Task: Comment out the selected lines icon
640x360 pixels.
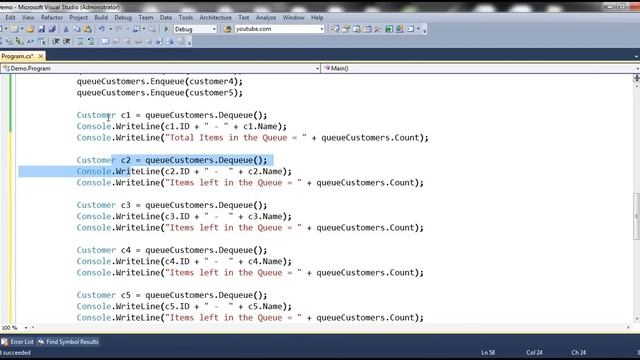Action: 80,41
